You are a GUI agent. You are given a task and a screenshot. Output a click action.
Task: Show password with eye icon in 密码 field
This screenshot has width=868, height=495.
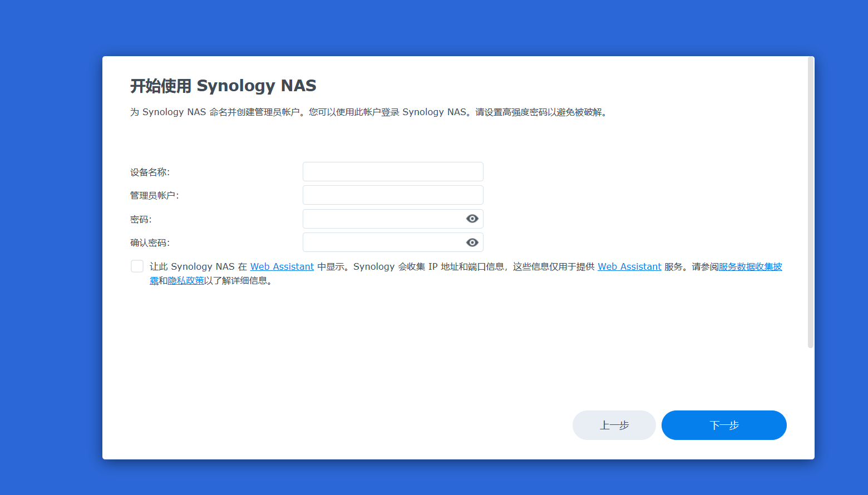tap(472, 219)
